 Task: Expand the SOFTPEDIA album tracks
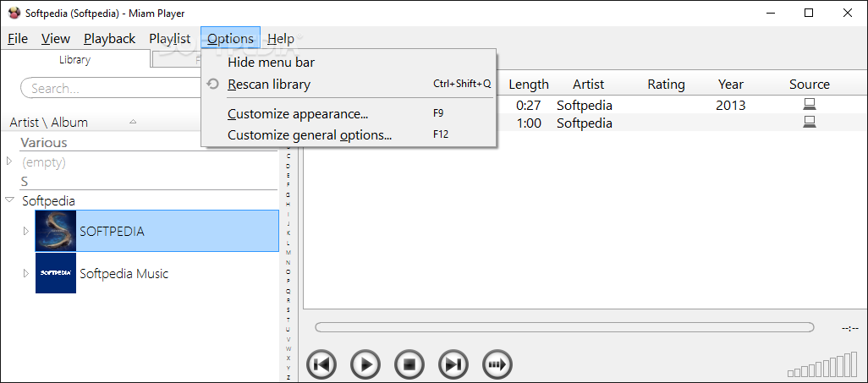pos(25,231)
